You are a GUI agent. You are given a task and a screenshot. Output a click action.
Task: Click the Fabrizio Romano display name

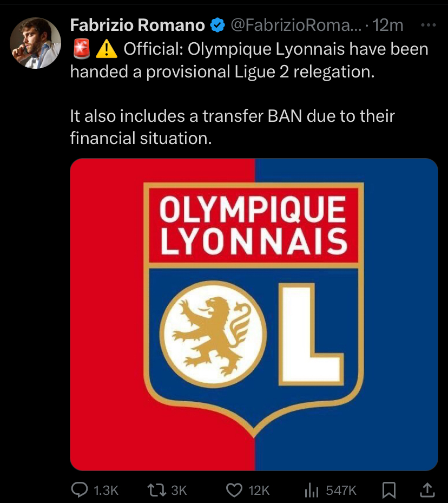point(137,25)
